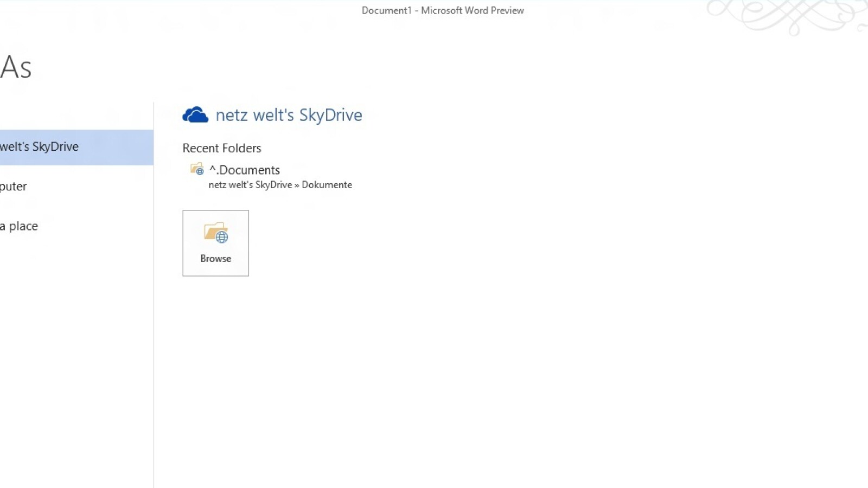This screenshot has height=488, width=868.
Task: Click "Dokumente" in the breadcrumb path
Action: (x=327, y=184)
